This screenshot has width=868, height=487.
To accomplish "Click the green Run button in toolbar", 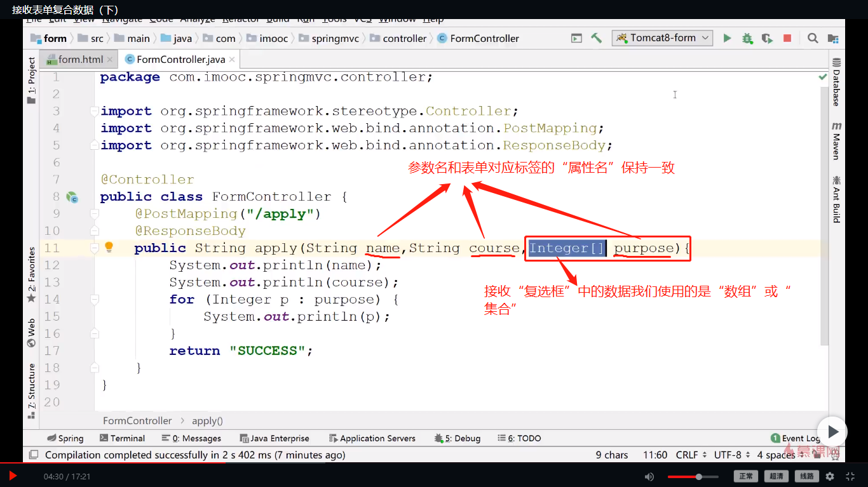I will 727,39.
